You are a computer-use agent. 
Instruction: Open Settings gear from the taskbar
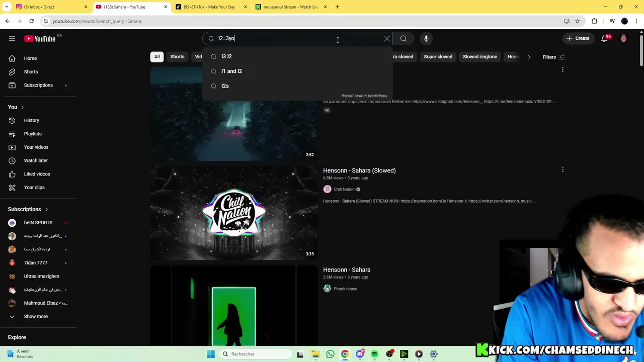tap(434, 354)
